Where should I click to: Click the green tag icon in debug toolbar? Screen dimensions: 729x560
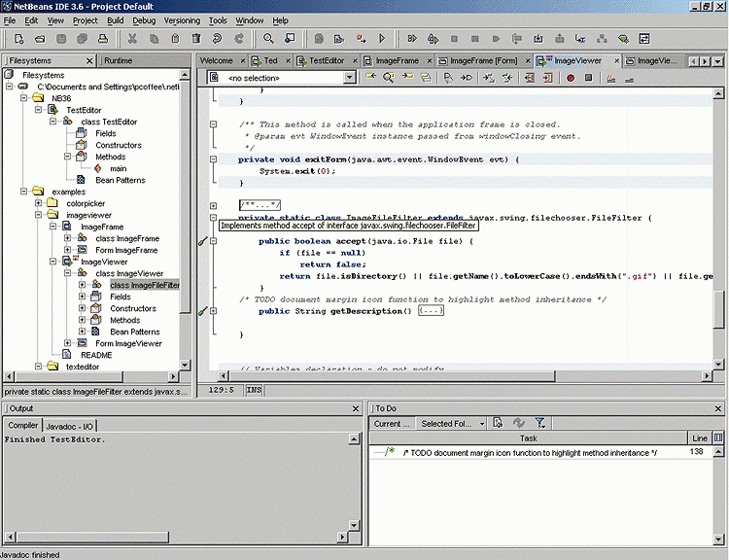tap(623, 39)
